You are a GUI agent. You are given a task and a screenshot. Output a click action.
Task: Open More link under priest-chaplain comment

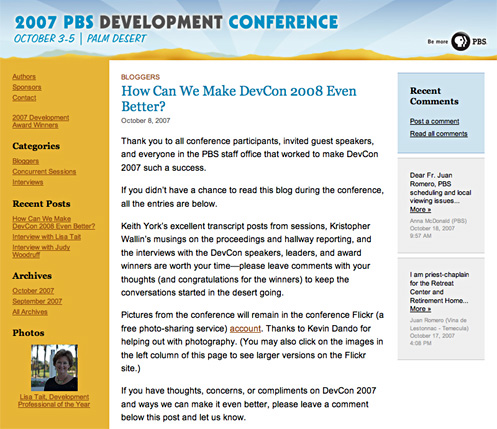(420, 309)
